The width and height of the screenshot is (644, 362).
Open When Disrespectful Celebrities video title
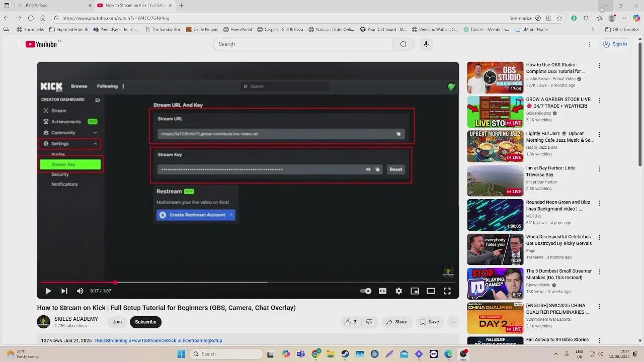tap(558, 240)
